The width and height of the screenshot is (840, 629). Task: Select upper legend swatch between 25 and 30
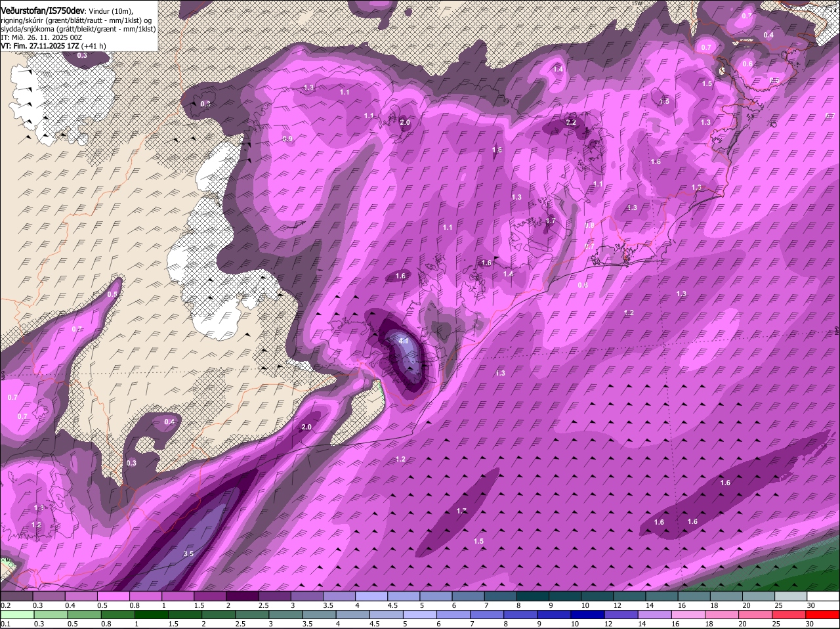[x=791, y=596]
